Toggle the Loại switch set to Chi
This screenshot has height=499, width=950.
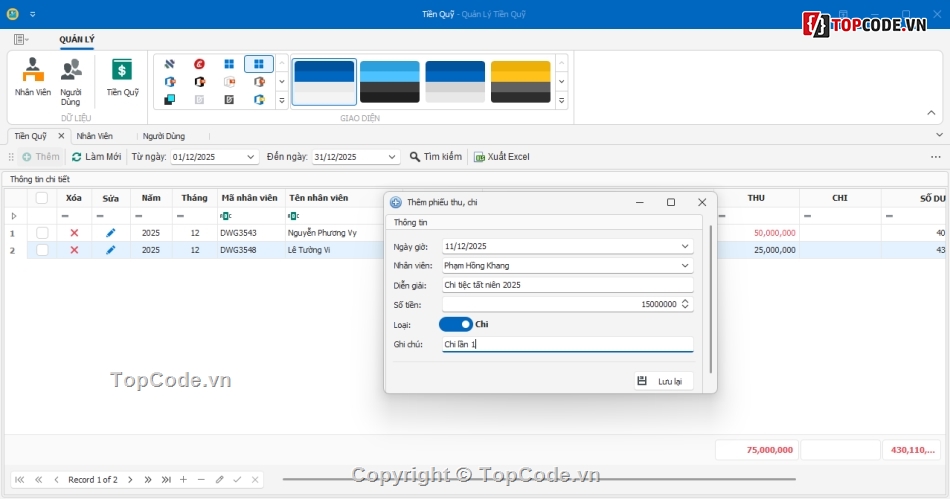455,324
